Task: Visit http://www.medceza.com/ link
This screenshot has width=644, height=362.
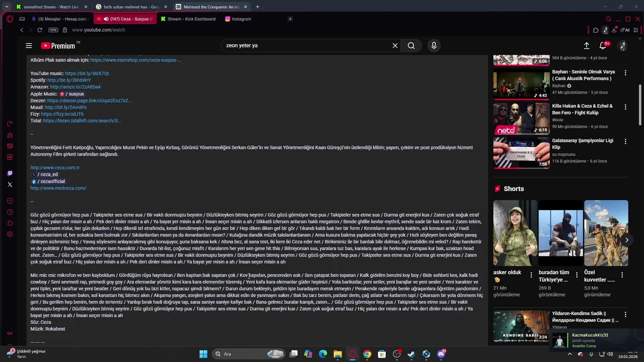Action: [58, 188]
